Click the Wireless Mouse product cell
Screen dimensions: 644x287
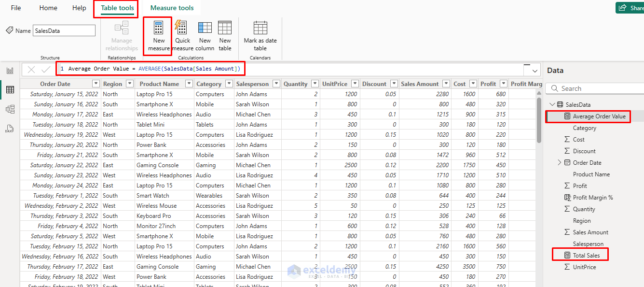(164, 206)
